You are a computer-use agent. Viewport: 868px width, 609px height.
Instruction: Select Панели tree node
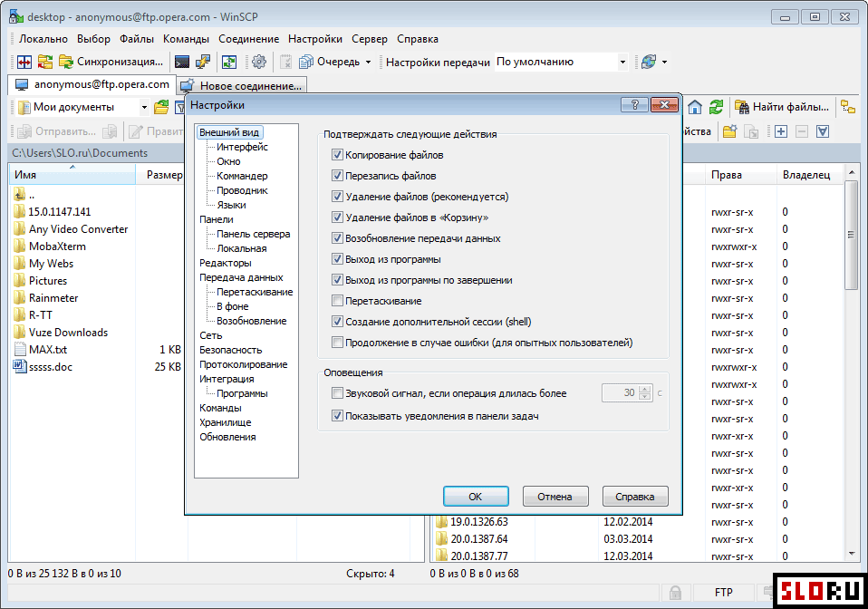[216, 219]
